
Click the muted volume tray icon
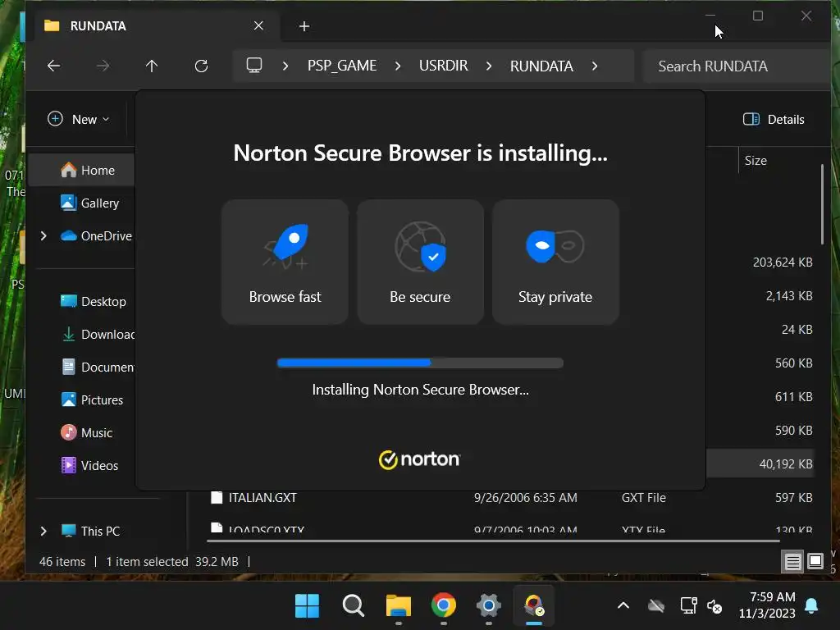point(714,606)
